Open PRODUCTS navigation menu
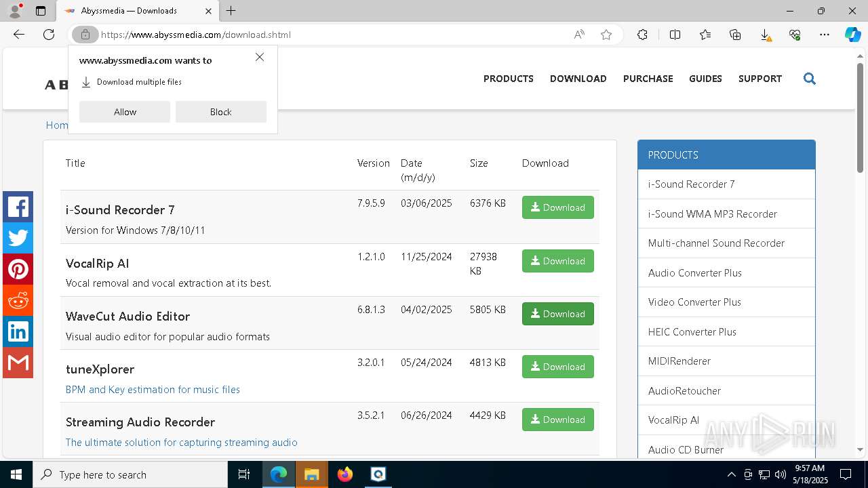The image size is (868, 488). point(509,79)
